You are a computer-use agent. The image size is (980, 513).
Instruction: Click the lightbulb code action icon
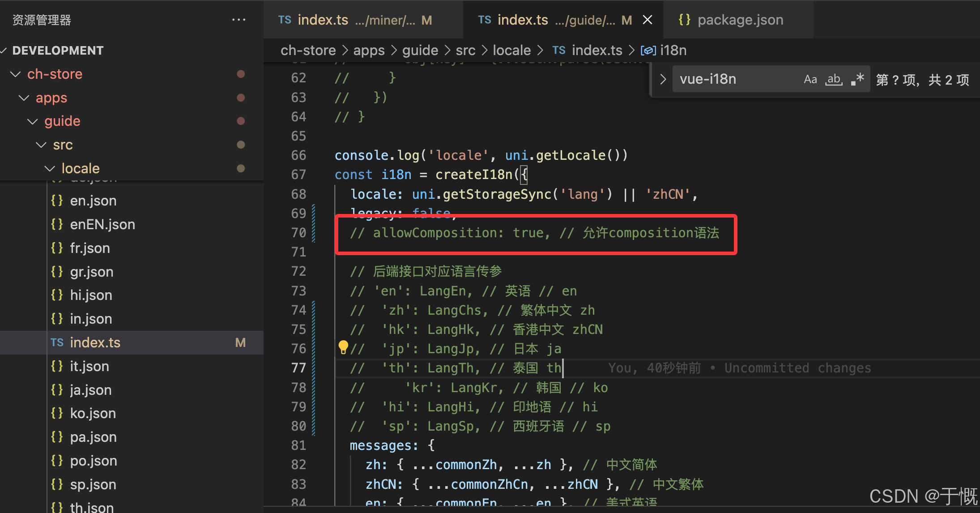343,347
